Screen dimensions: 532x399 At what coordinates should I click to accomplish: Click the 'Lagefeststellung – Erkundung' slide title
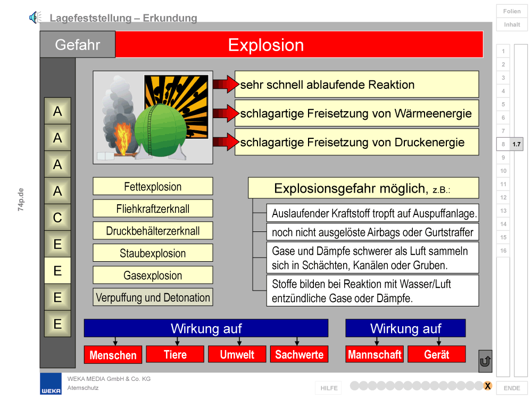click(123, 18)
